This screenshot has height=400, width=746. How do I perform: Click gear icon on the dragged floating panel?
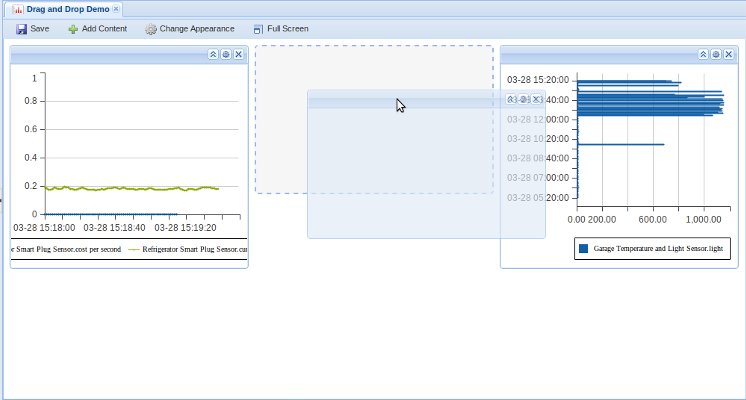tap(524, 99)
